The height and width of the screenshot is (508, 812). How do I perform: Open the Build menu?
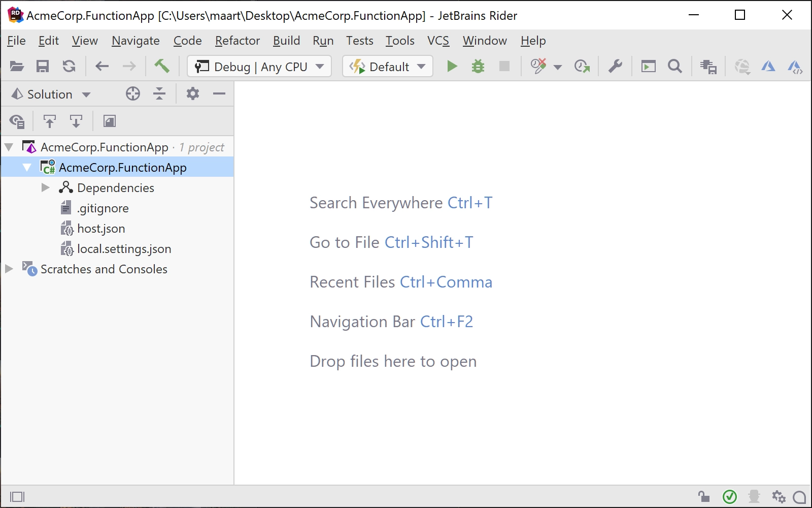(x=286, y=41)
